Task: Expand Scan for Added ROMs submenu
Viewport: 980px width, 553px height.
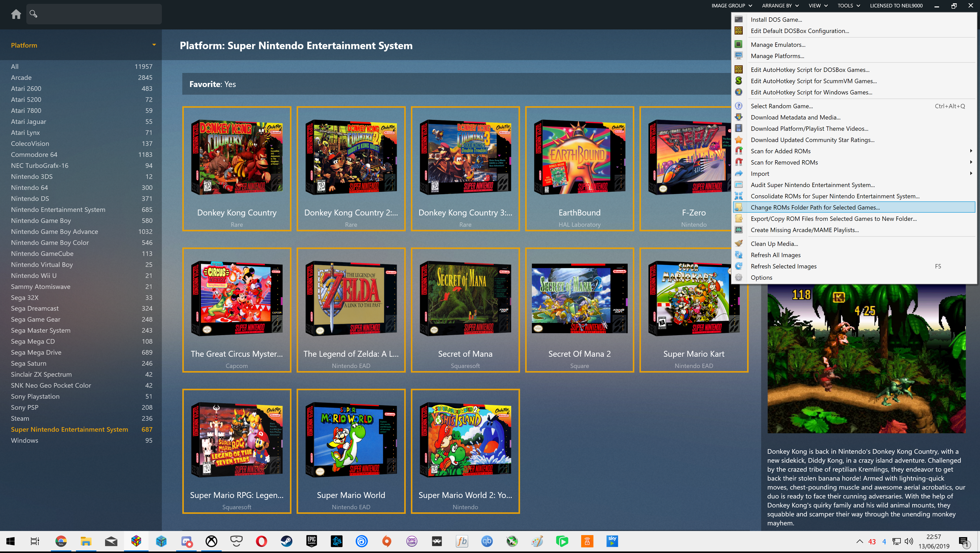Action: point(971,151)
